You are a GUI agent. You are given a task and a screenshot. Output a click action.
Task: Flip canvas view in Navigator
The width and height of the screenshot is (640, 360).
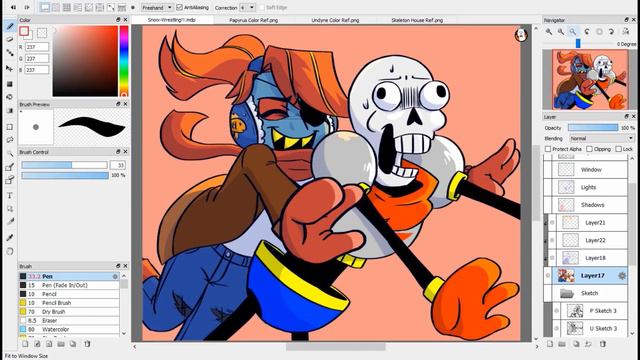[625, 31]
